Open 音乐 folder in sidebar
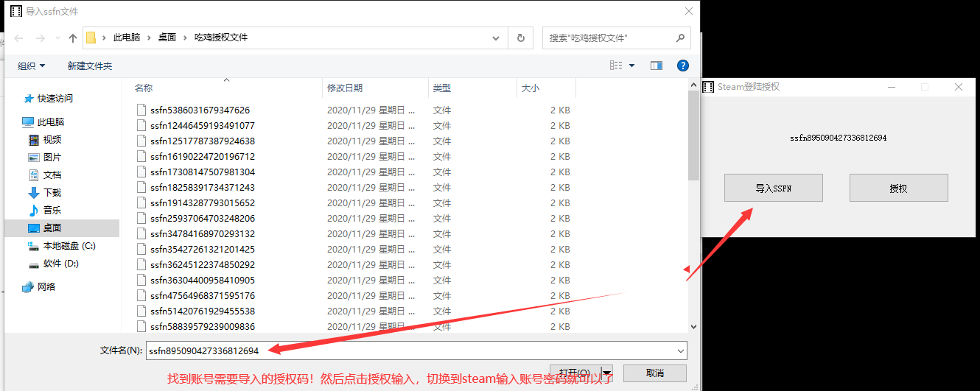 point(52,210)
